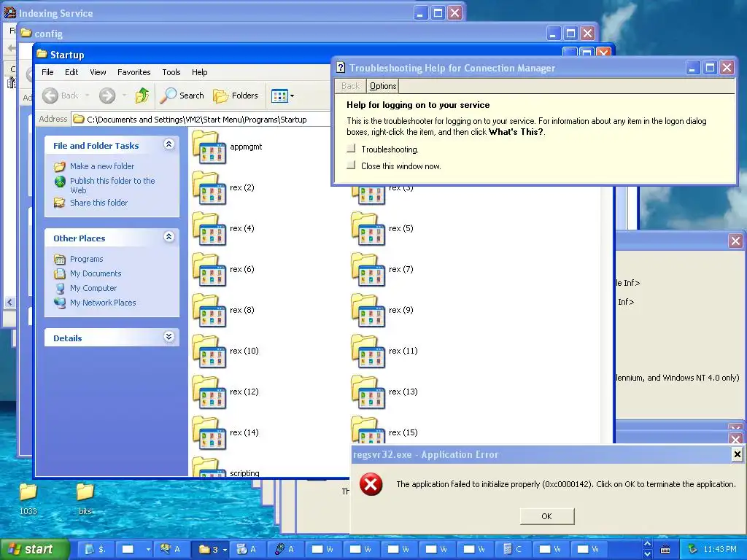Select the rex (10) folder
Image resolution: width=747 pixels, height=560 pixels.
[209, 351]
